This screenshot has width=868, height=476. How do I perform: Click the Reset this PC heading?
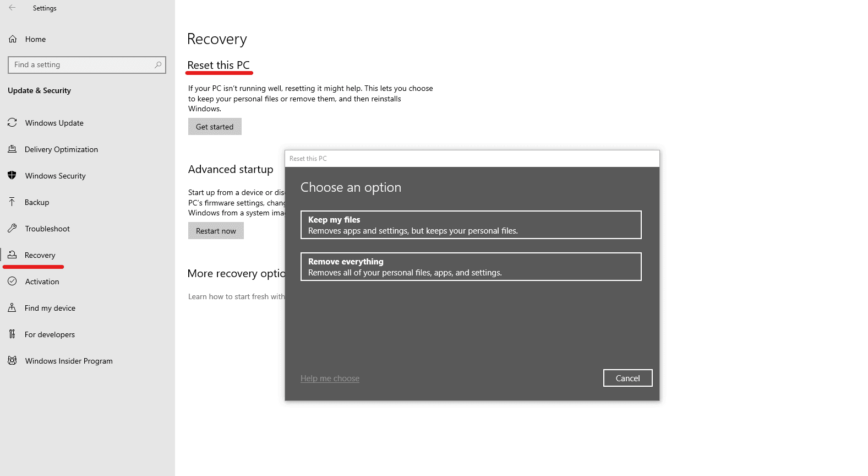[219, 65]
